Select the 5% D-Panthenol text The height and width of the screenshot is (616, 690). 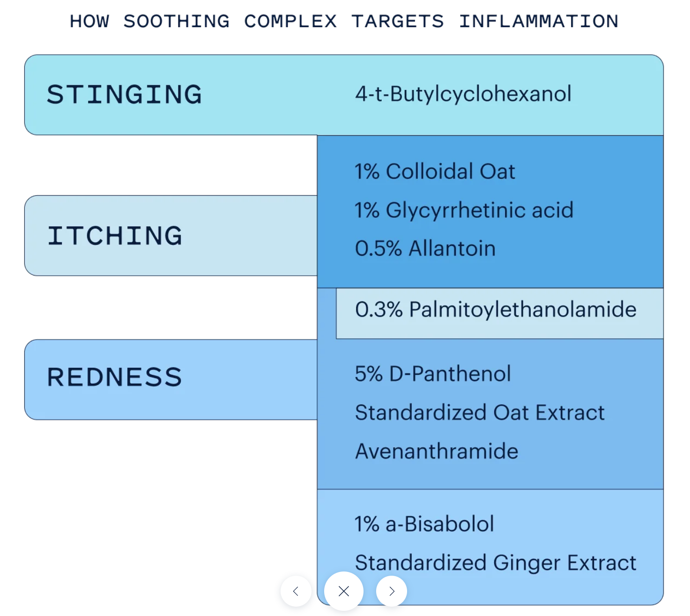(432, 374)
